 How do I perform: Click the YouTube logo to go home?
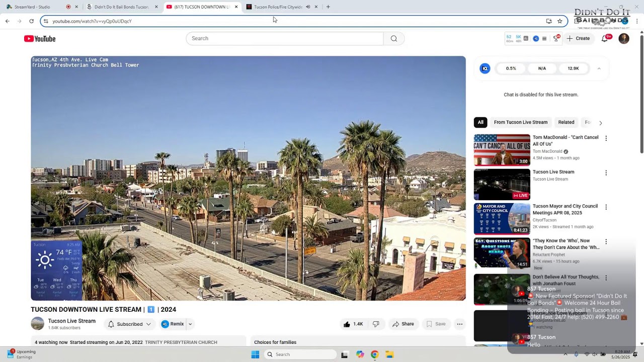[40, 39]
